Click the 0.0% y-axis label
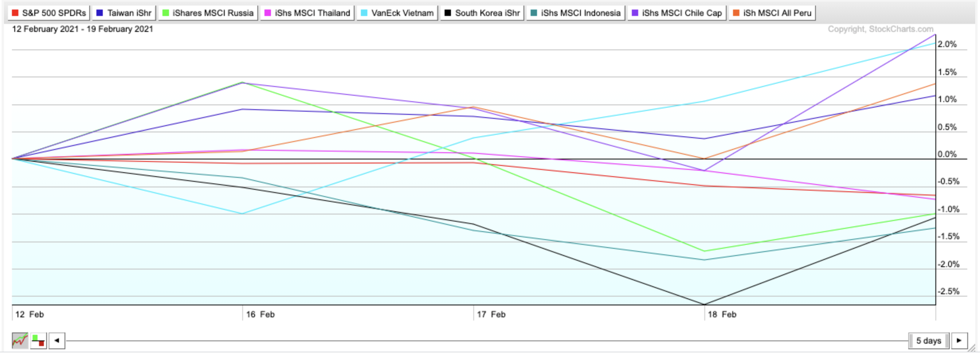The image size is (980, 354). coord(947,154)
